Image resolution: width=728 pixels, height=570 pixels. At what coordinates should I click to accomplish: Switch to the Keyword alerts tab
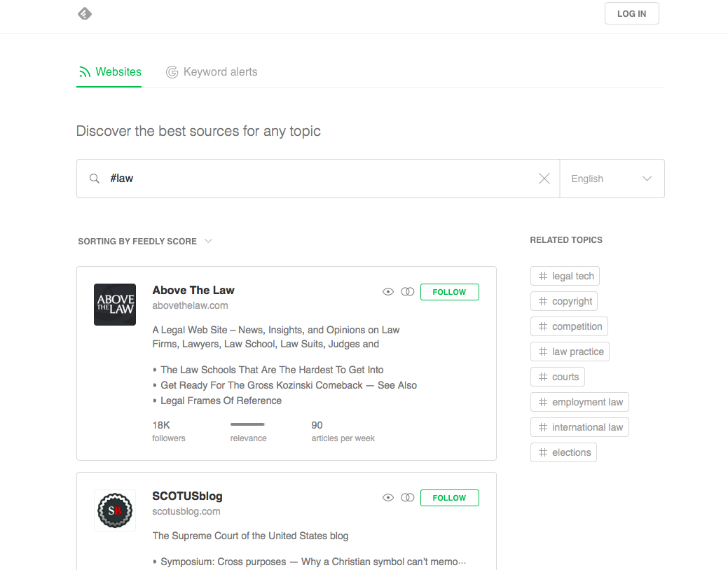pyautogui.click(x=212, y=72)
